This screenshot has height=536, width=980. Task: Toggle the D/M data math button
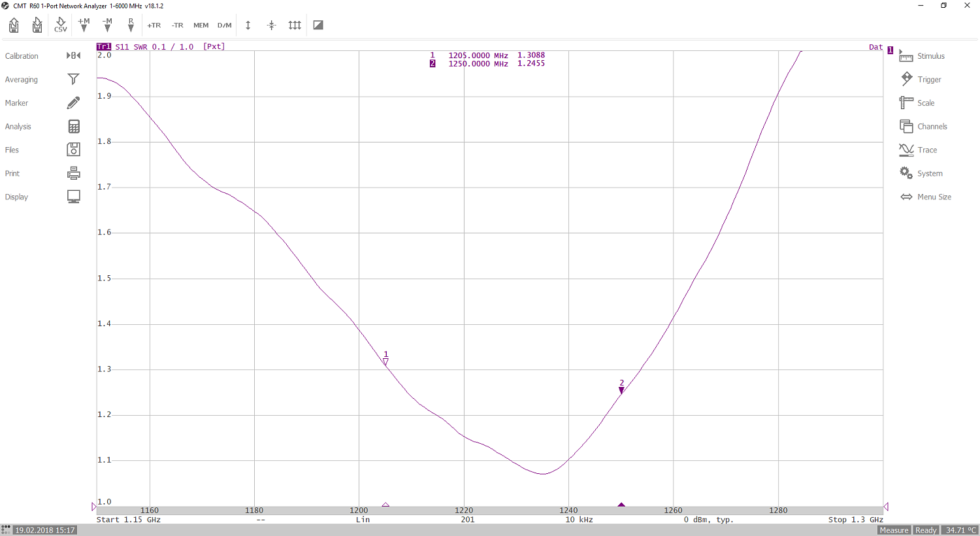pos(224,25)
